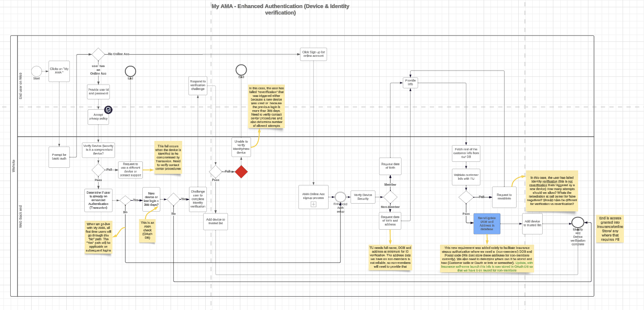
Task: Click the plus marker in AMA Online Acc signup process
Action: click(313, 204)
